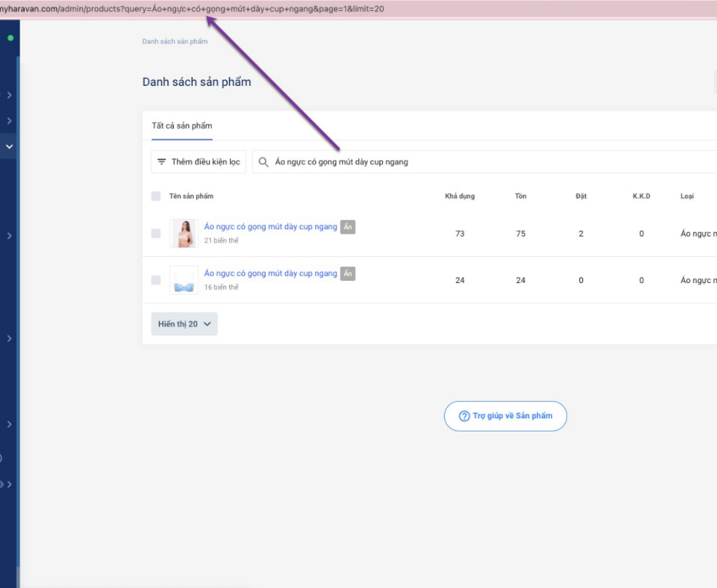Select the checkbox for the 21 biến thể product
This screenshot has height=588, width=717.
point(156,234)
